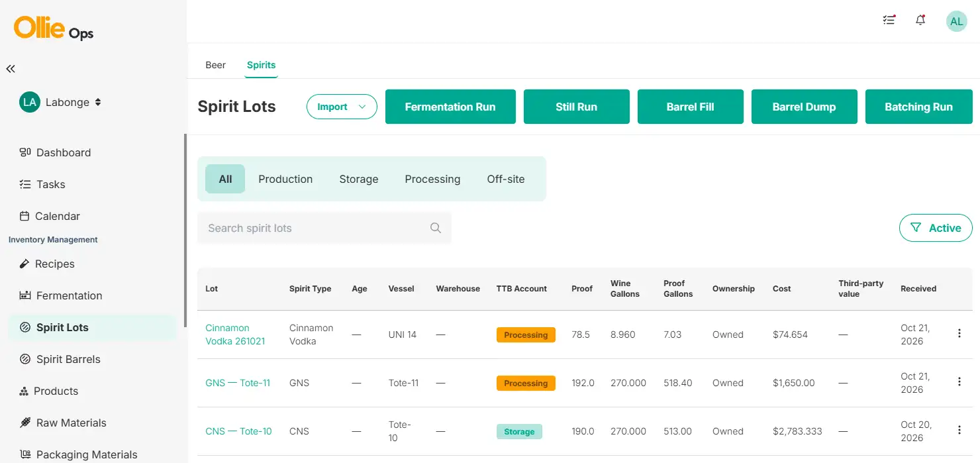Click the Storage badge in CNS row
980x463 pixels.
tap(519, 432)
